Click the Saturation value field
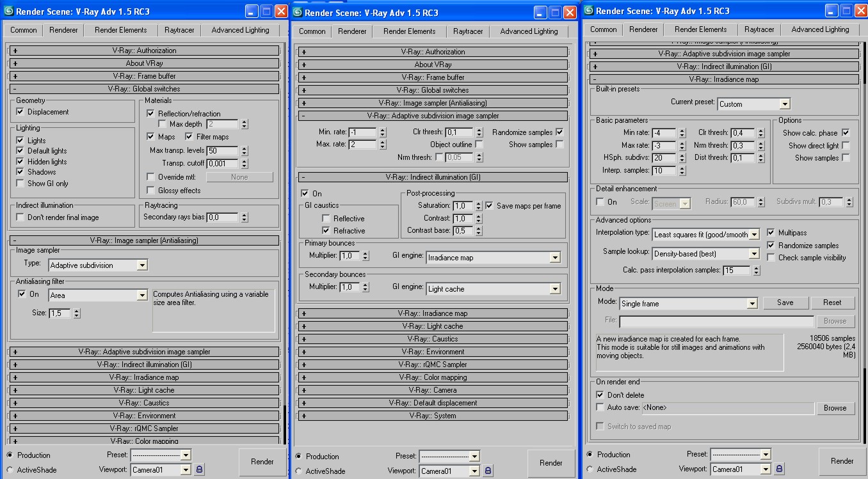 (463, 206)
